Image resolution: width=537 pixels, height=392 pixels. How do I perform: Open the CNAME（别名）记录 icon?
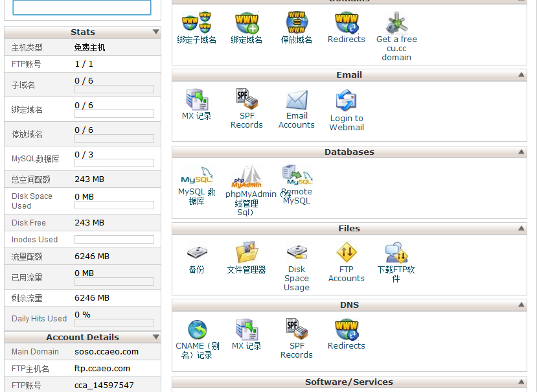[198, 329]
